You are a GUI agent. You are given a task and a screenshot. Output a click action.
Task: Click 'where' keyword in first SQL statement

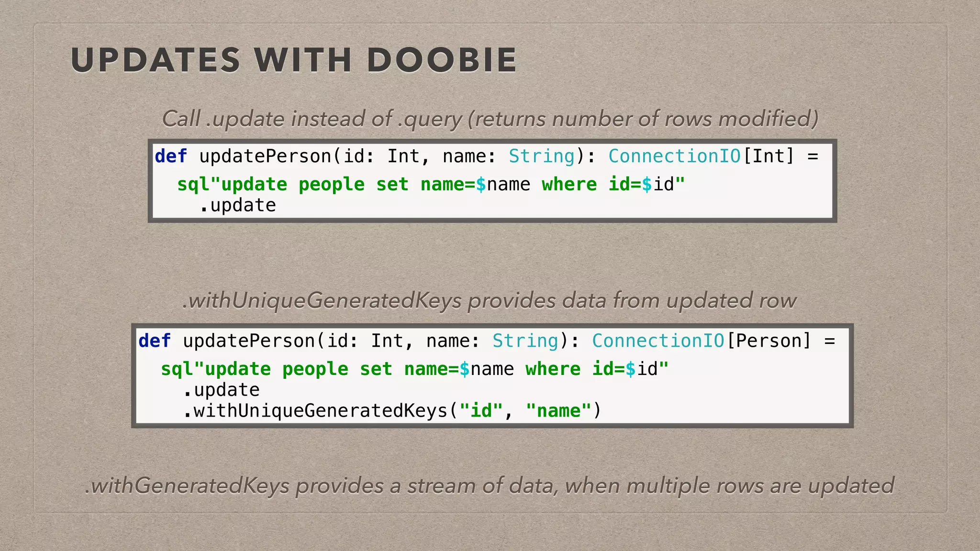pos(569,185)
